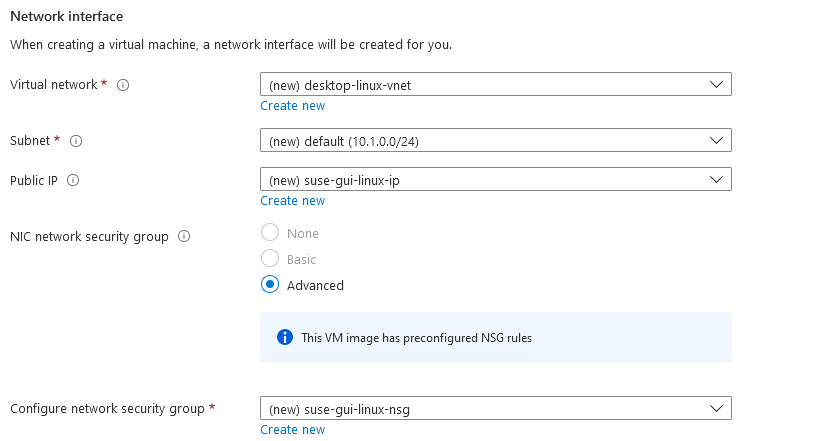Expand the Subnet dropdown chevron
This screenshot has height=441, width=823.
click(x=716, y=140)
